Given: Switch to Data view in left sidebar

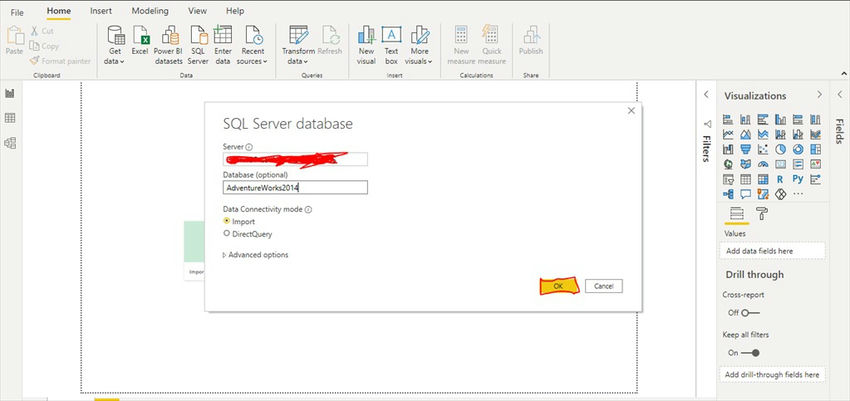Looking at the screenshot, I should click(x=10, y=118).
